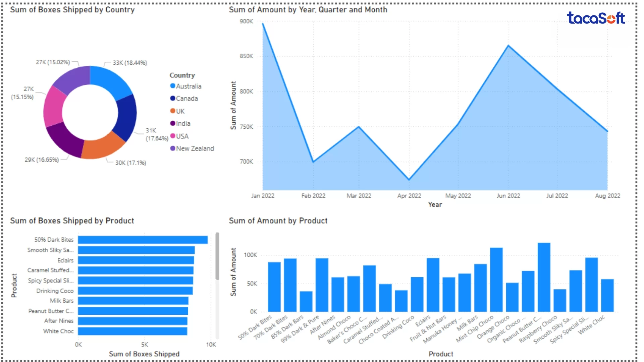Click the Australia legend color dot
This screenshot has height=362, width=644.
pyautogui.click(x=173, y=86)
